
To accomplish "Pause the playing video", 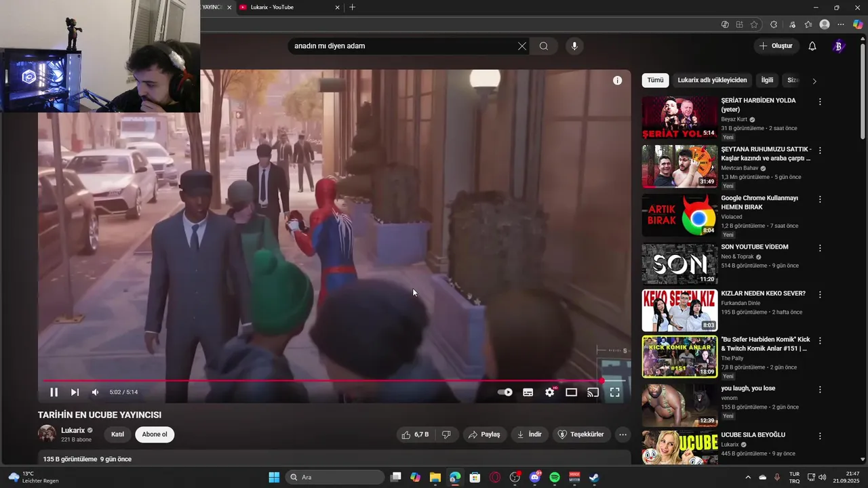I will (54, 392).
